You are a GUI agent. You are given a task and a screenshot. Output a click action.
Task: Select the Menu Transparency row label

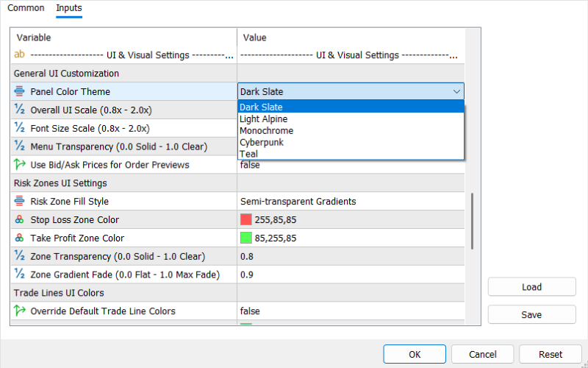point(119,146)
